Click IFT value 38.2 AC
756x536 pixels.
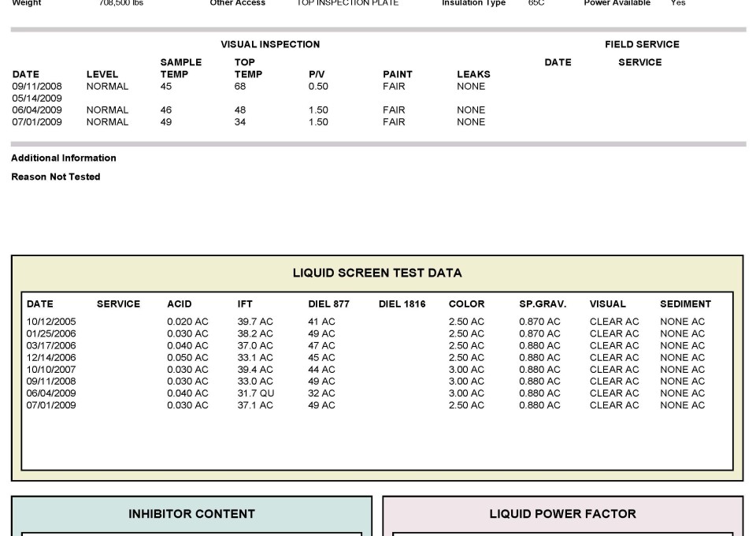(x=255, y=334)
